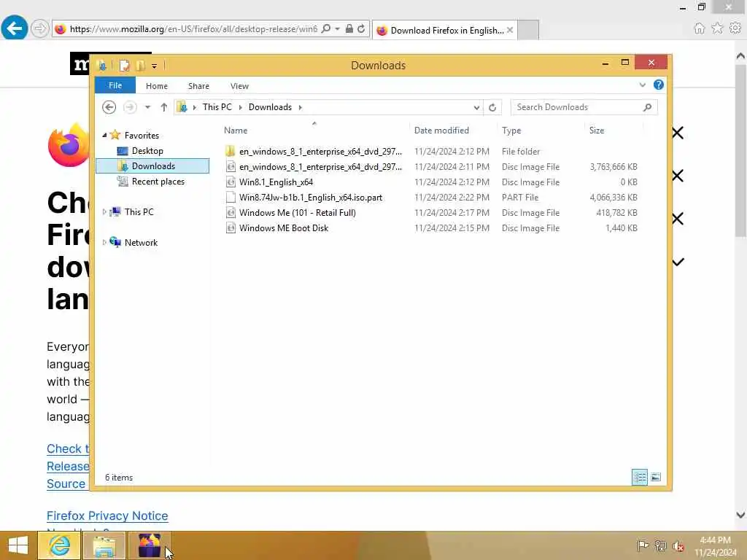Sort files by Type column
The height and width of the screenshot is (560, 747).
coord(511,131)
